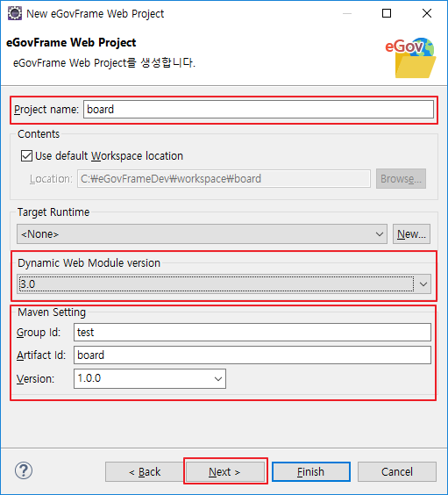Click the disabled Location path field
The width and height of the screenshot is (448, 495).
tap(224, 179)
